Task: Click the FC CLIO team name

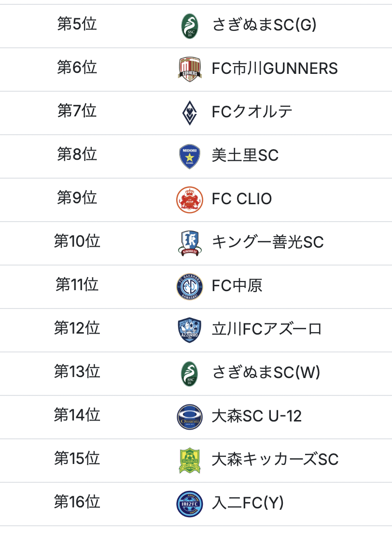Action: (242, 199)
